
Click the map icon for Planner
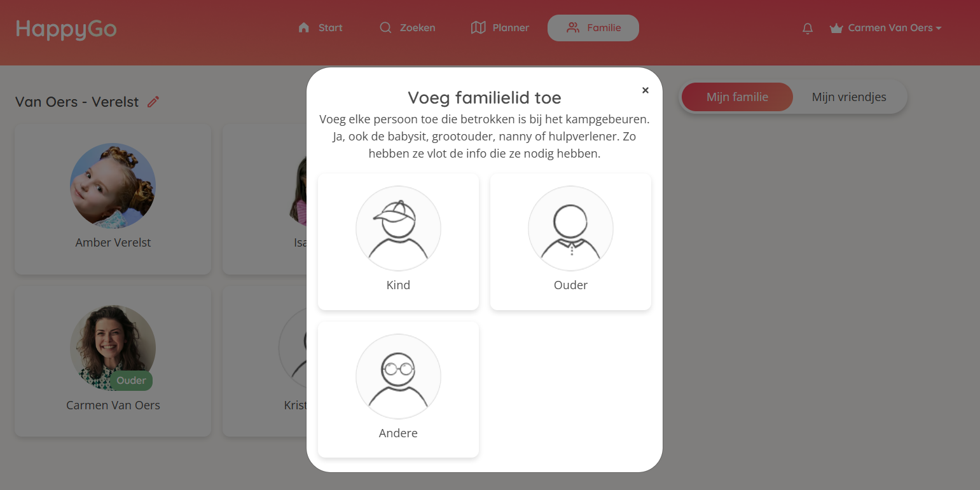coord(478,27)
